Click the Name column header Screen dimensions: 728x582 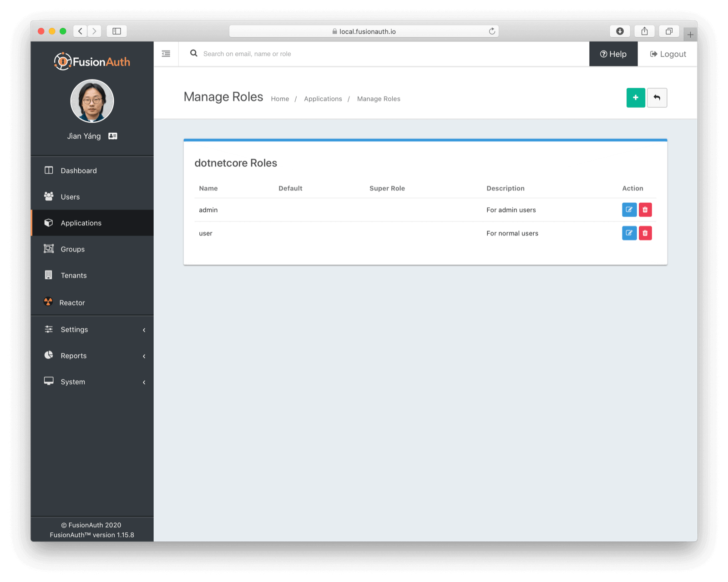click(208, 188)
